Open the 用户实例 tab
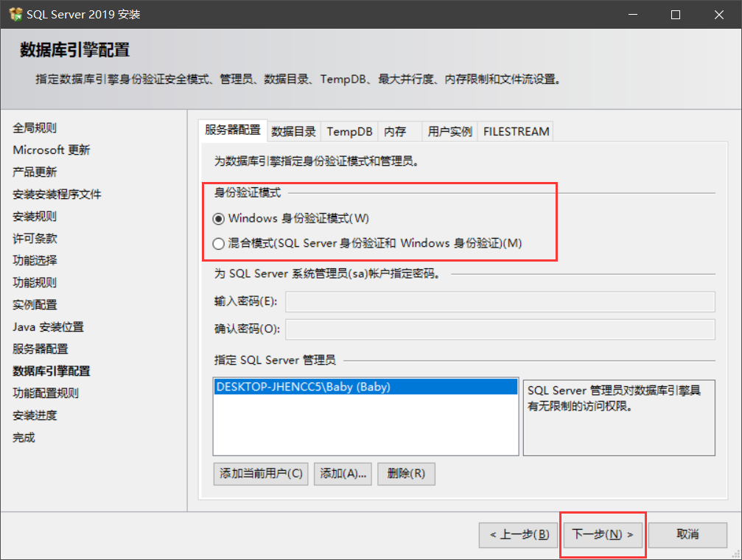This screenshot has height=560, width=742. pos(449,132)
